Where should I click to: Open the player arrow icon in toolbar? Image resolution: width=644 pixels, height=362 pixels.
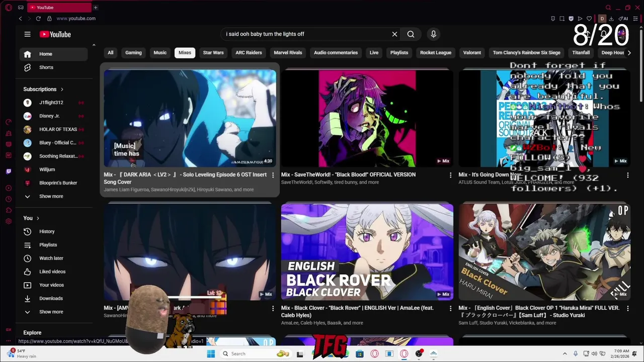pyautogui.click(x=580, y=19)
